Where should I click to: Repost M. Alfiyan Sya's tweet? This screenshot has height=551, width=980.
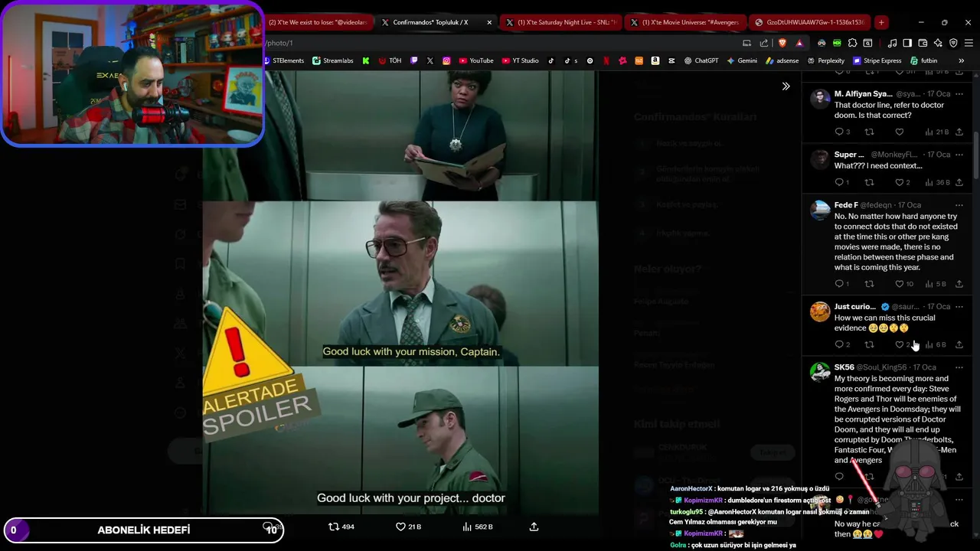(x=869, y=132)
